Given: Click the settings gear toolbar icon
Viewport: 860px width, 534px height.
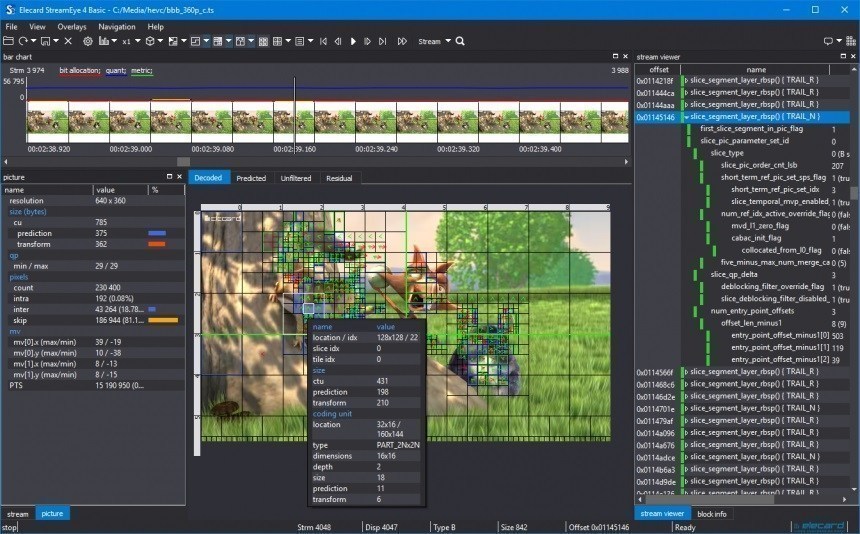Looking at the screenshot, I should [x=88, y=41].
